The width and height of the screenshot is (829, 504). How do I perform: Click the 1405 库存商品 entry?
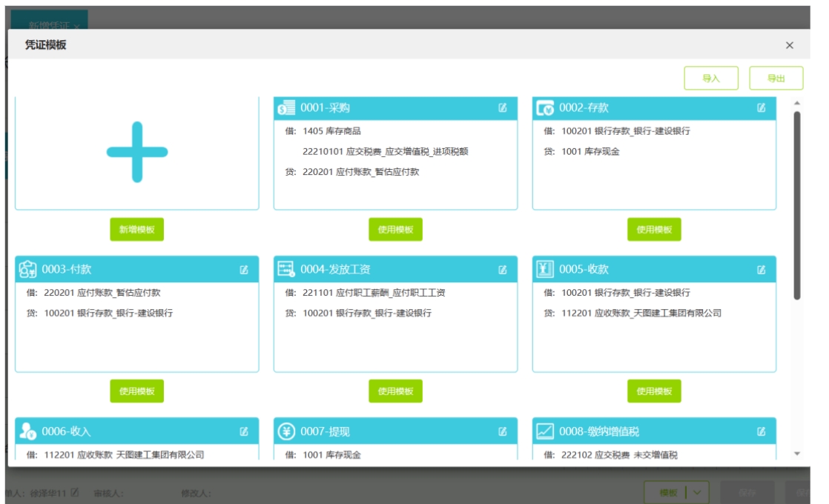click(x=331, y=131)
